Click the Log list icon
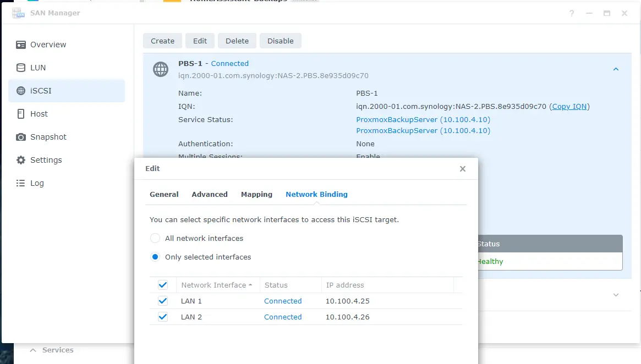Image resolution: width=641 pixels, height=364 pixels. (21, 183)
